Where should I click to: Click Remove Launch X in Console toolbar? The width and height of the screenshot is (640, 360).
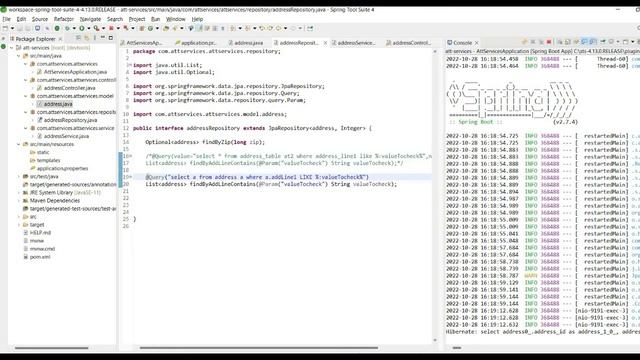[x=533, y=42]
